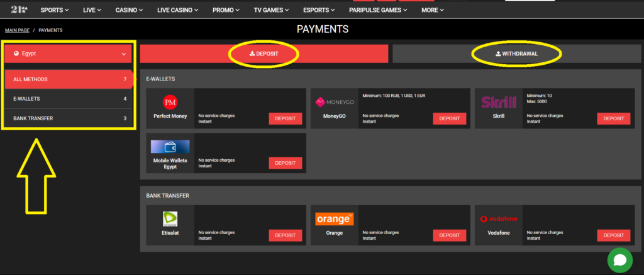644x275 pixels.
Task: Click the Perfect Money PM logo
Action: point(170,101)
